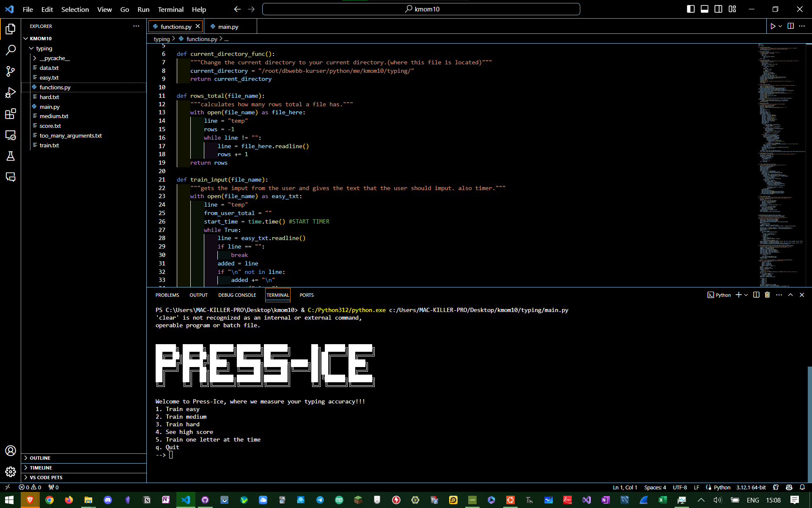
Task: Expand the __pycache__ folder
Action: coord(54,58)
